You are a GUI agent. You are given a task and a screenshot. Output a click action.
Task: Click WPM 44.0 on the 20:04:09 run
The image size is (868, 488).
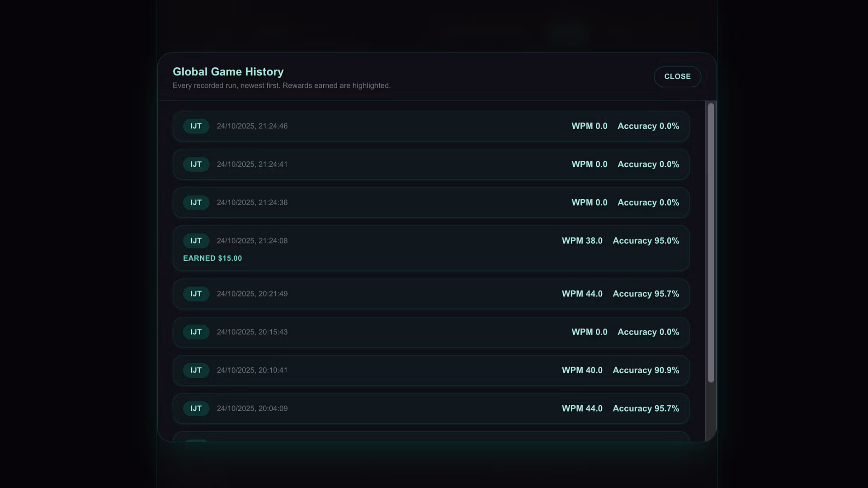582,408
